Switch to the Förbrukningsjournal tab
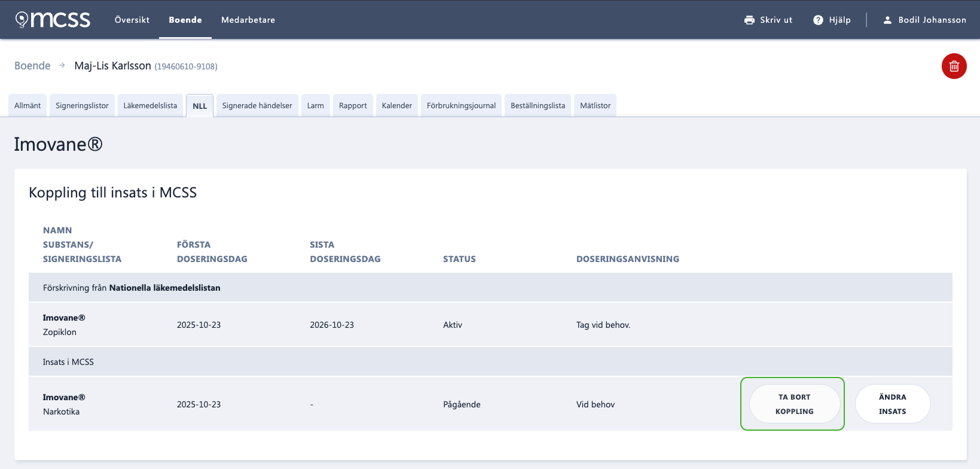 (x=461, y=105)
